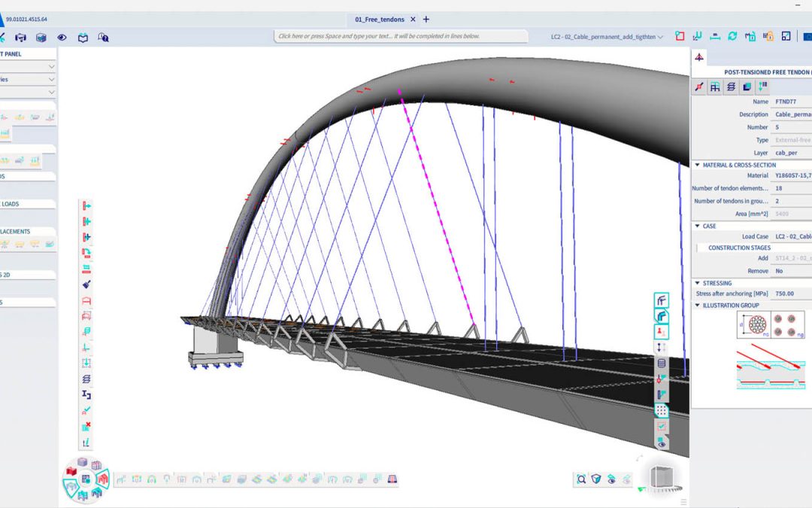812x508 pixels.
Task: Toggle the checkmark icon in right vertical toolbar
Action: point(662,427)
